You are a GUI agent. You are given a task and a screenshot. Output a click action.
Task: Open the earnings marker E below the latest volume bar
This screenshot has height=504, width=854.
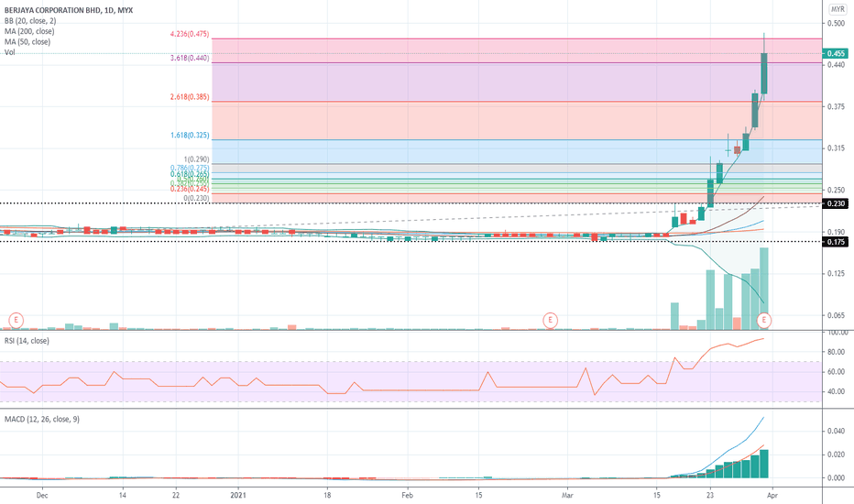click(764, 320)
